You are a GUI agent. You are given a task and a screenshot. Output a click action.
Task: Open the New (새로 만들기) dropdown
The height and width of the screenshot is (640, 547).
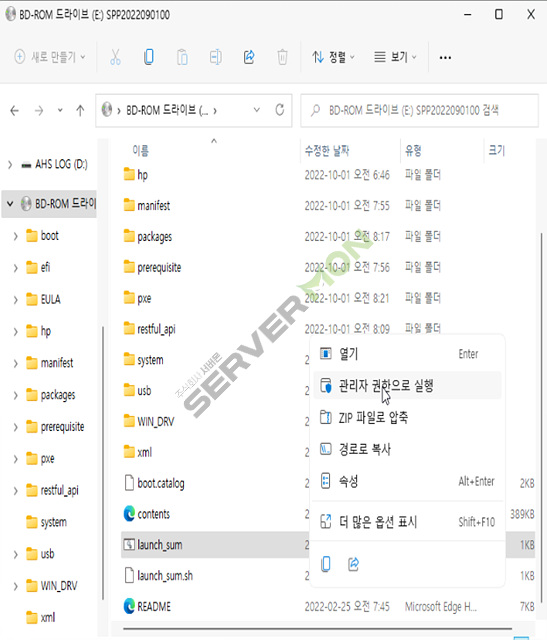click(x=51, y=57)
